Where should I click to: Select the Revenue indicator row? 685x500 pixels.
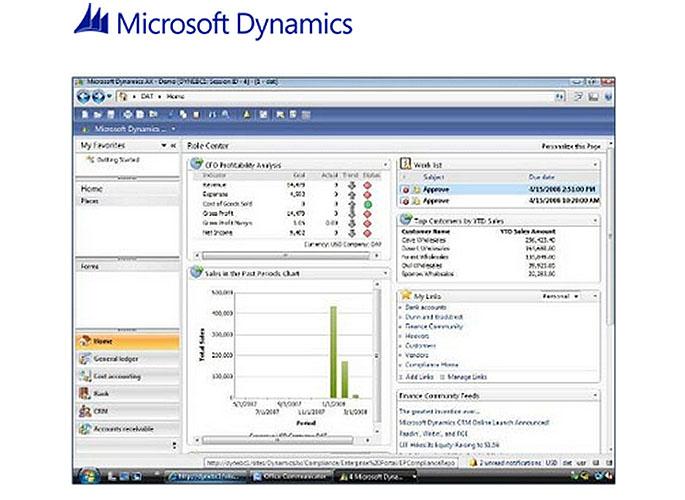point(287,185)
